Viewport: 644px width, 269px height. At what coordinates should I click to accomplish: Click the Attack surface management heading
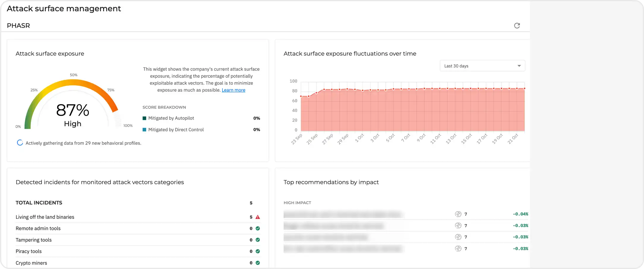(64, 9)
